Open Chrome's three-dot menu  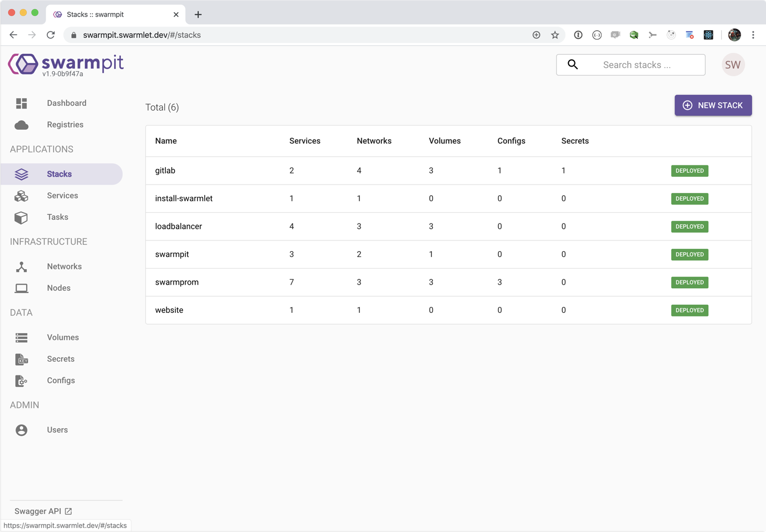(x=753, y=35)
